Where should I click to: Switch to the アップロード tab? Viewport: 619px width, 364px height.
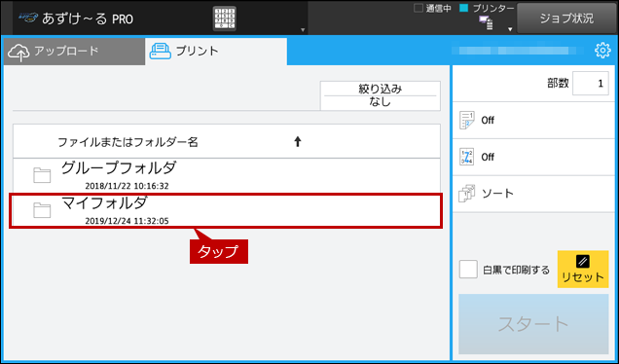[74, 52]
